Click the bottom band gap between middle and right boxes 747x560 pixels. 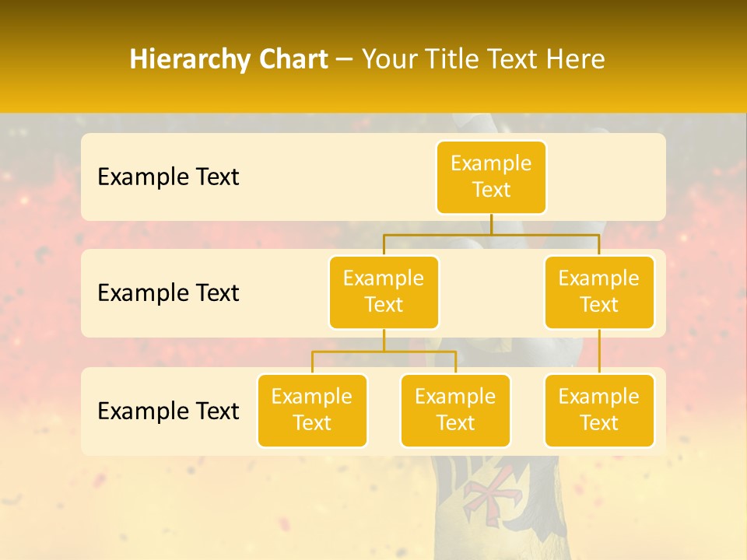coord(528,411)
